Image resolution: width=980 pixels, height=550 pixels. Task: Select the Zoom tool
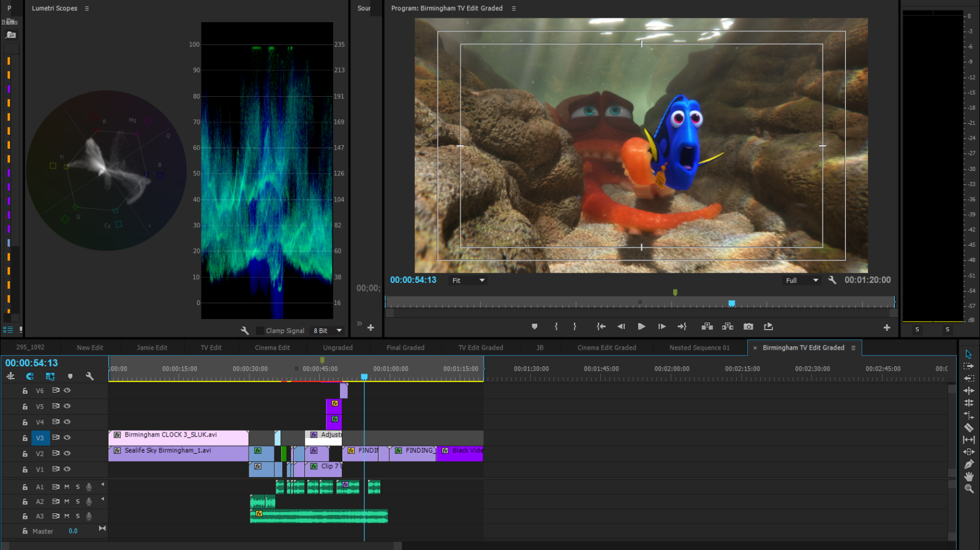coord(968,489)
